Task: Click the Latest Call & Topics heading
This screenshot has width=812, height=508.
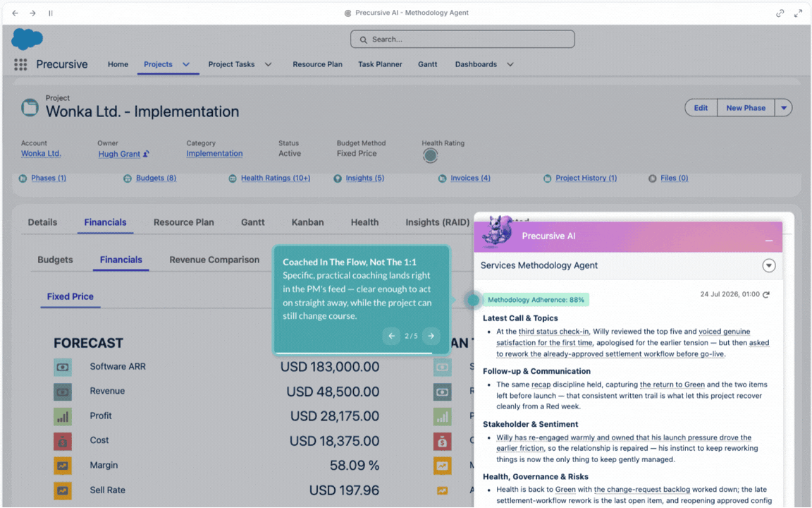Action: tap(520, 318)
